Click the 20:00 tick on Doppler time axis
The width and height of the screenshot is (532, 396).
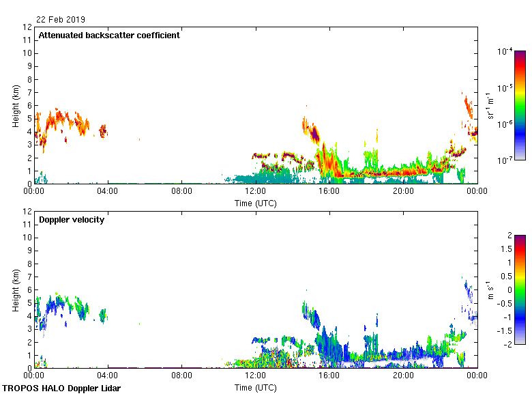[x=402, y=376]
